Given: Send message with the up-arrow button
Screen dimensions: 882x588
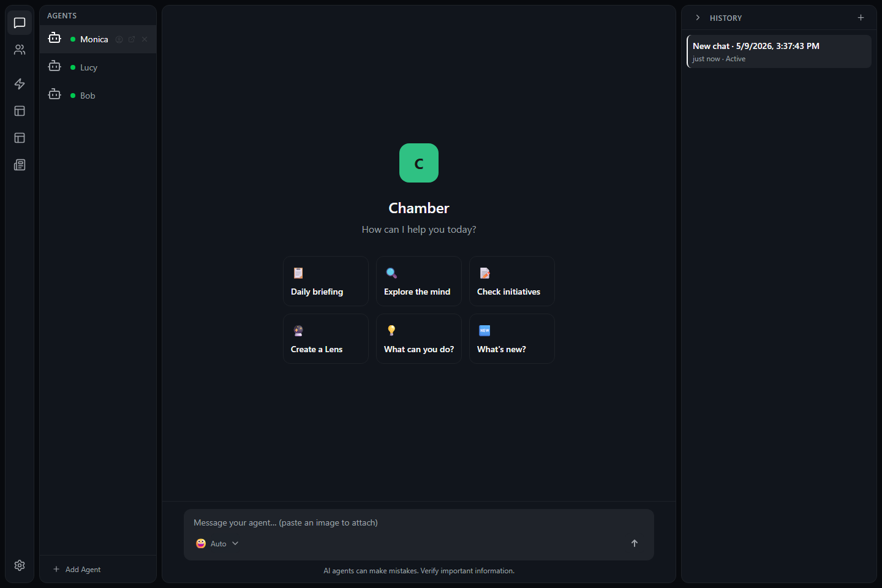Looking at the screenshot, I should pyautogui.click(x=635, y=543).
